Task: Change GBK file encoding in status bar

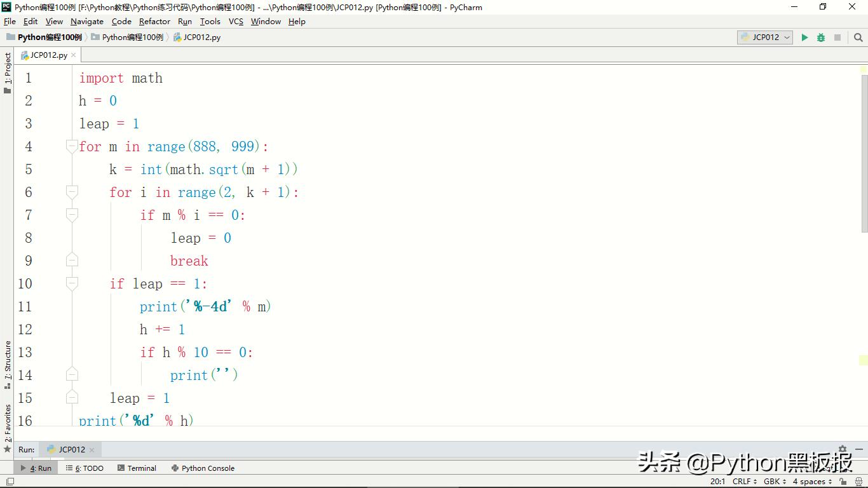Action: coord(775,482)
